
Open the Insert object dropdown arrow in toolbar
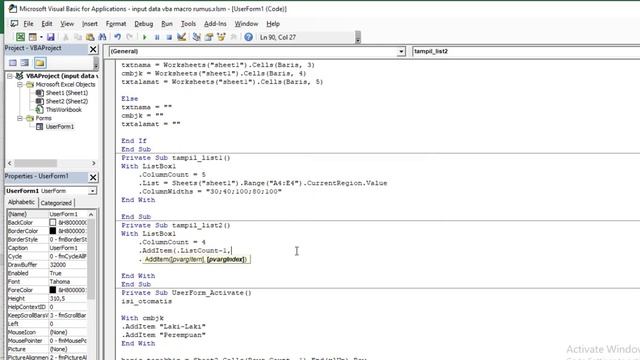click(41, 37)
